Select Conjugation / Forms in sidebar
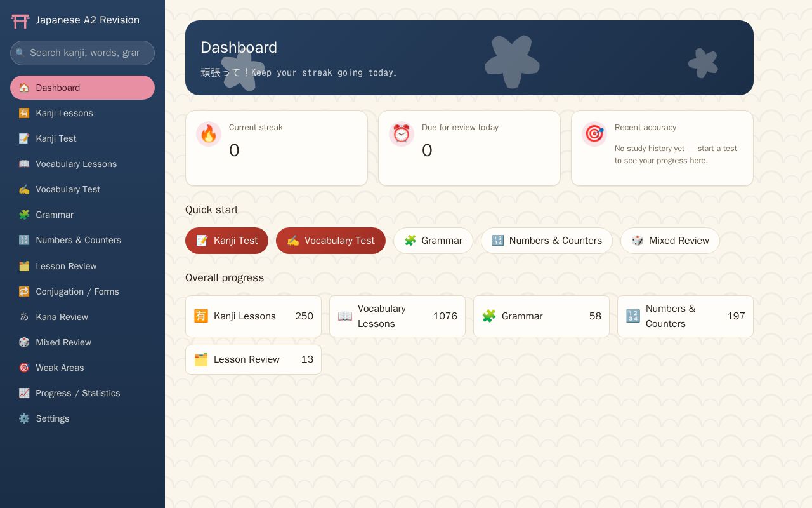 (82, 291)
